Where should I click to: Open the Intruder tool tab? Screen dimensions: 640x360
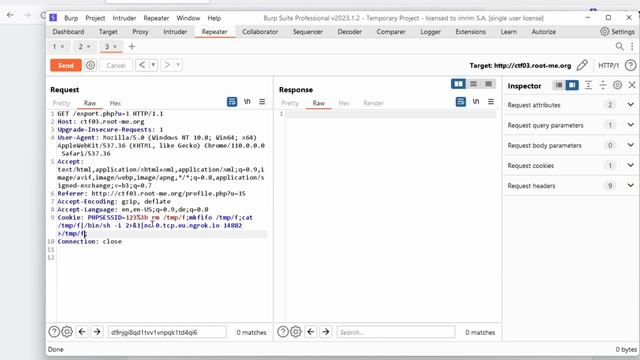pyautogui.click(x=175, y=31)
